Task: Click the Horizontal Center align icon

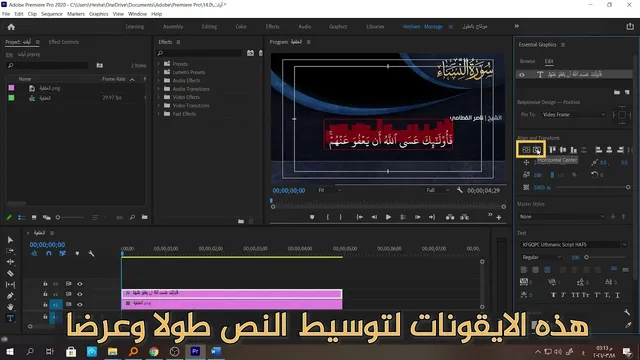Action: (x=537, y=150)
